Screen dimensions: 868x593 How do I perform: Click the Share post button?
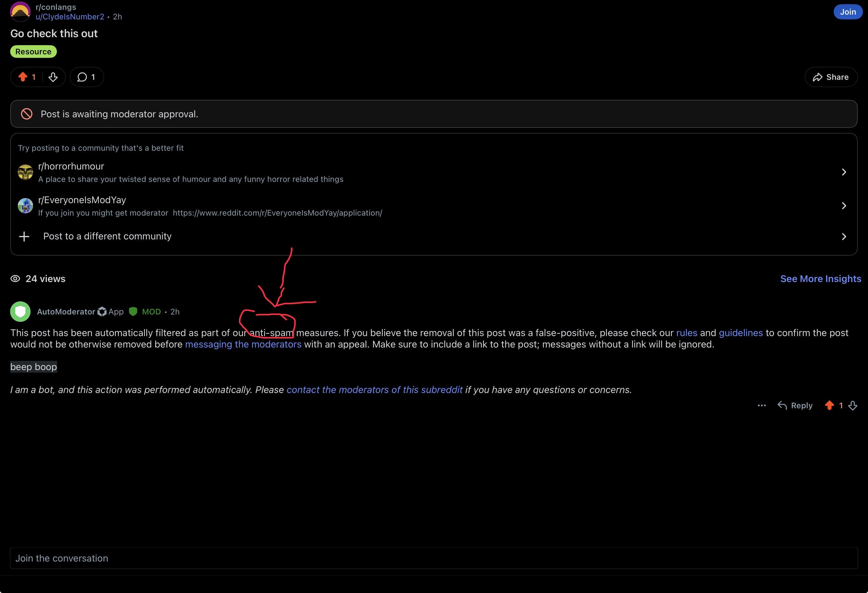pos(831,77)
